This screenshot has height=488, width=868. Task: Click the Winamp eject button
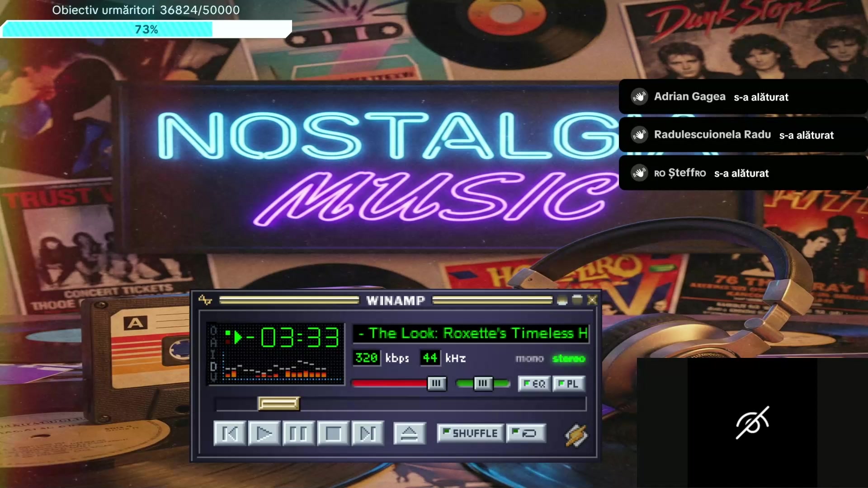coord(410,433)
